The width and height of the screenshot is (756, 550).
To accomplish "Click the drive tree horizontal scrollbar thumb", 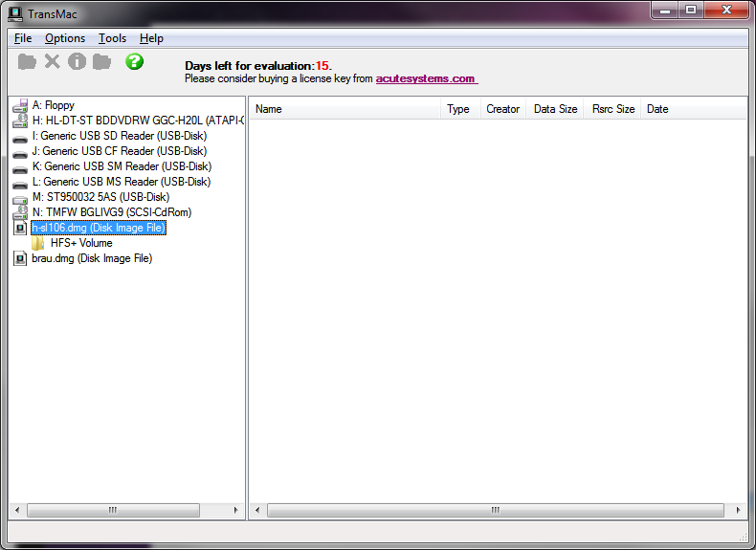I will [113, 510].
